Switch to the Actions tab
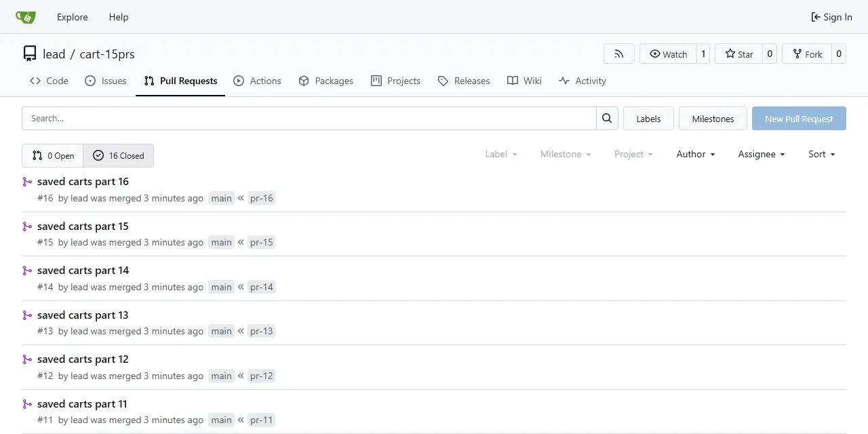The height and width of the screenshot is (434, 868). (x=257, y=81)
